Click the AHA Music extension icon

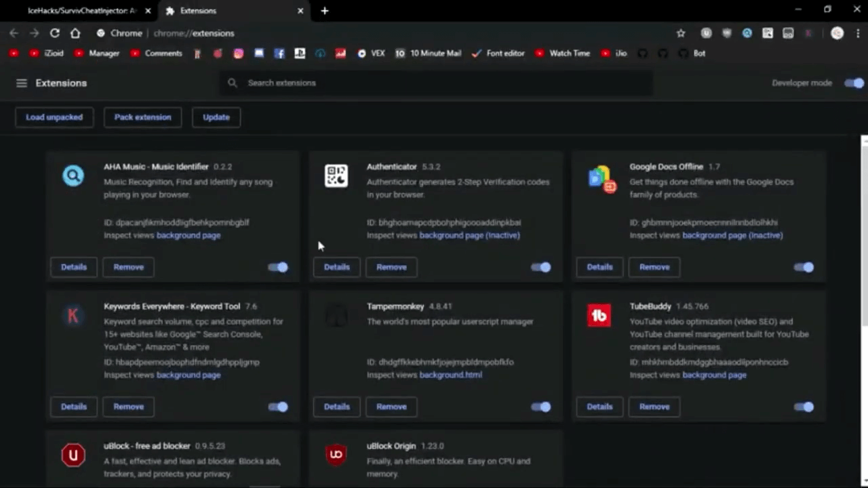[x=73, y=176]
